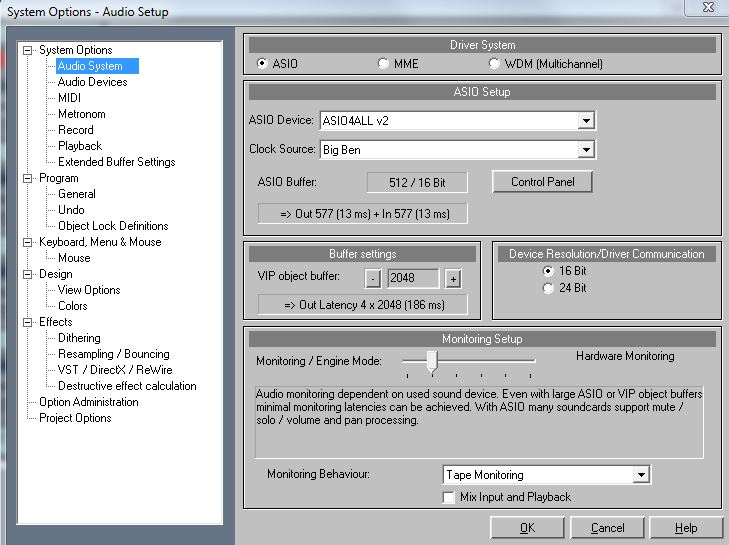Open VST / DirectX / ReWire settings
This screenshot has height=545, width=729.
115,370
